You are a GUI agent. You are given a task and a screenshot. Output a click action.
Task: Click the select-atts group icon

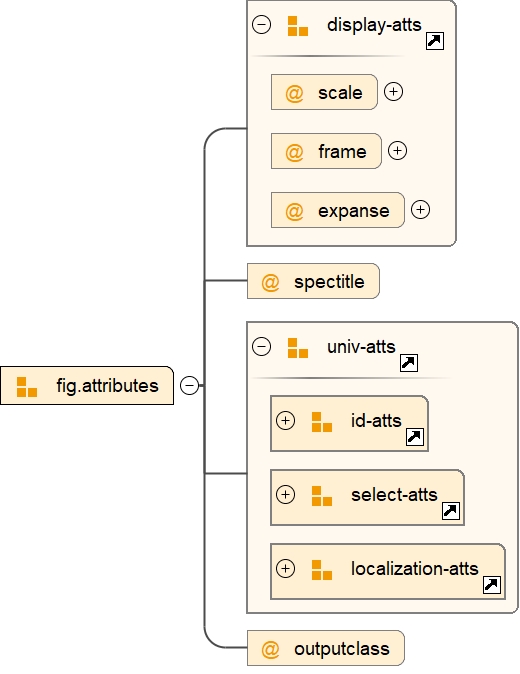pos(322,496)
